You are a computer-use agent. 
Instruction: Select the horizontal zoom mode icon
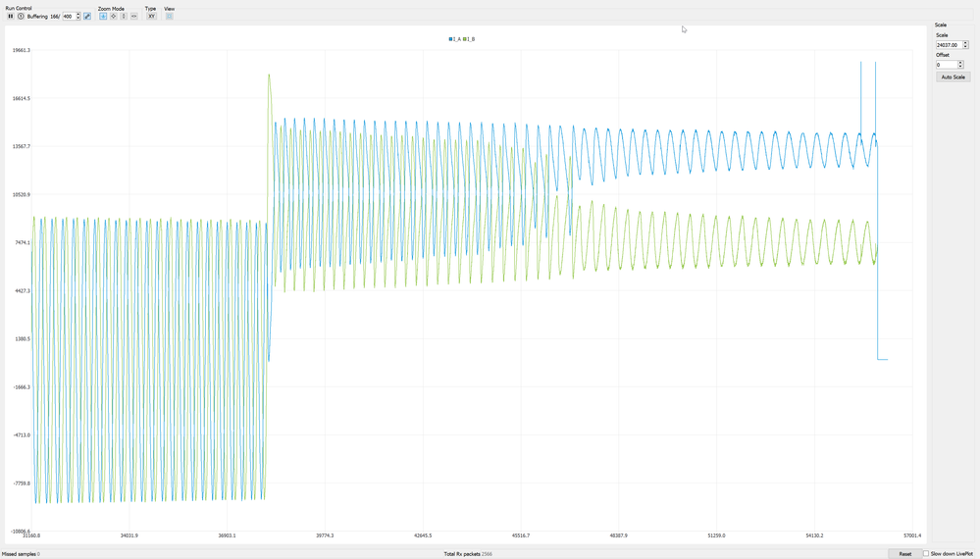(133, 17)
